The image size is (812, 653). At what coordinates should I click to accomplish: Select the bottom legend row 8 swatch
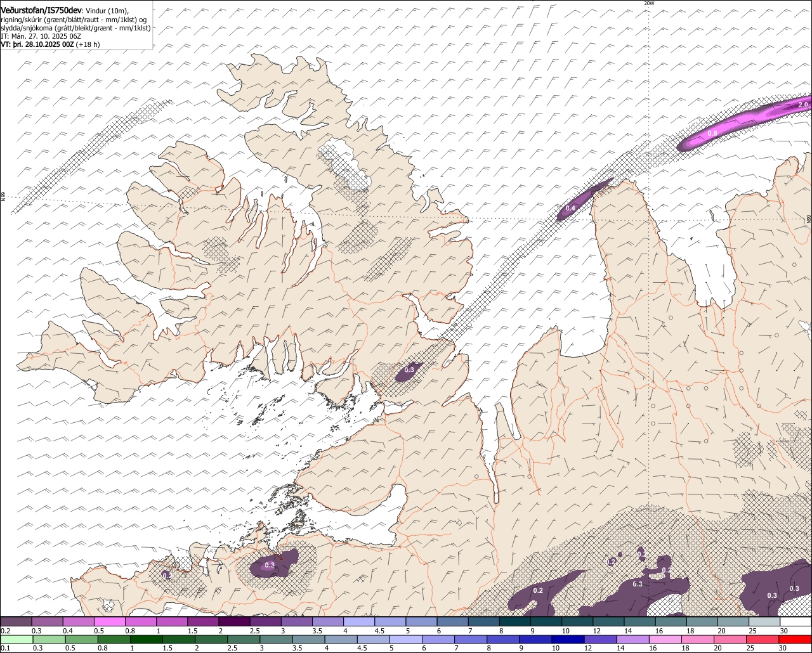tap(504, 640)
